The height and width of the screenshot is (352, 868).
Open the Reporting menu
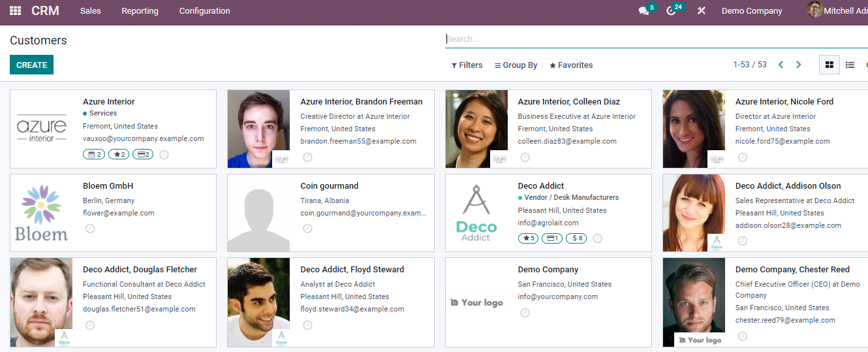140,11
